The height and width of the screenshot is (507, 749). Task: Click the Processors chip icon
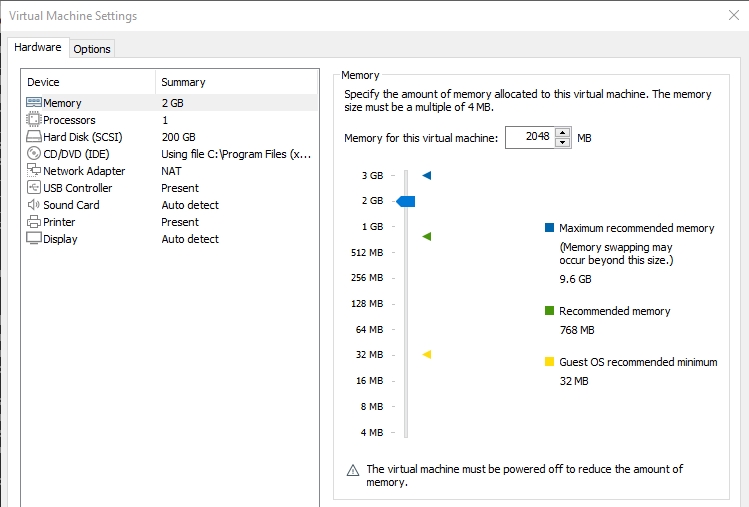(33, 120)
